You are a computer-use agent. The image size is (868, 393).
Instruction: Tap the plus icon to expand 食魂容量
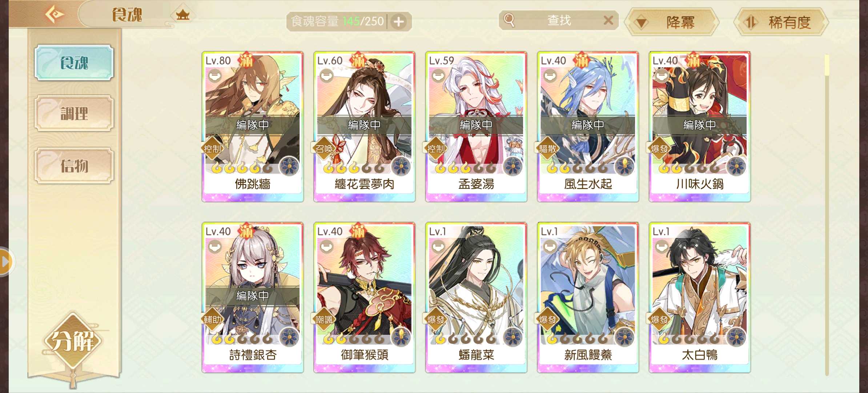(x=399, y=22)
